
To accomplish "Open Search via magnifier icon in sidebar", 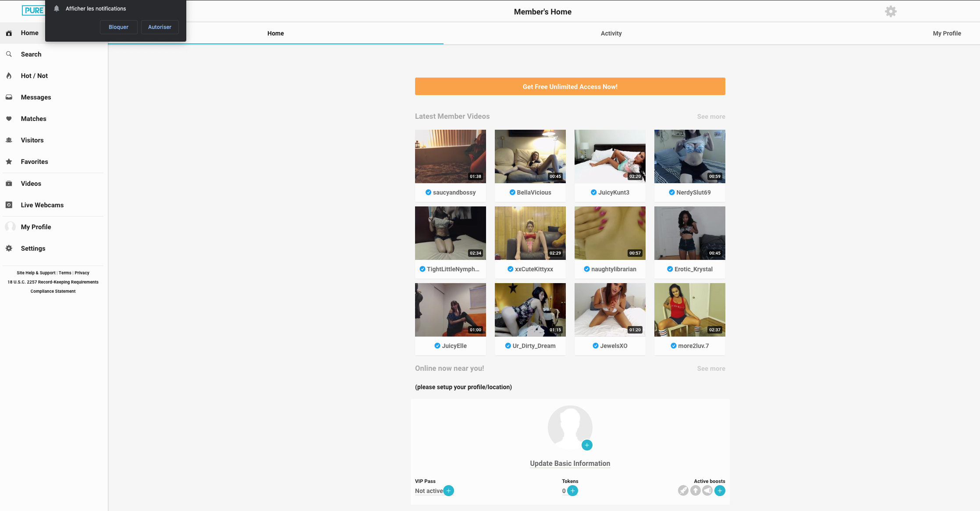I will click(x=9, y=54).
